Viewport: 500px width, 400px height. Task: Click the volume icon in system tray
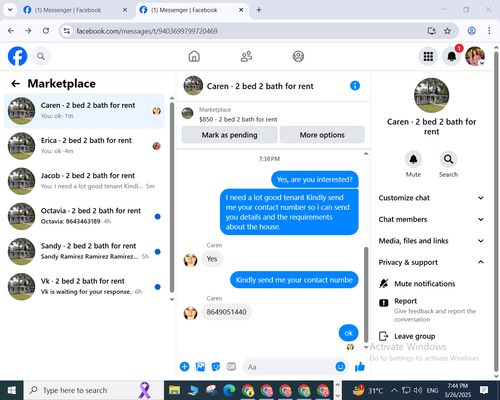[x=418, y=390]
